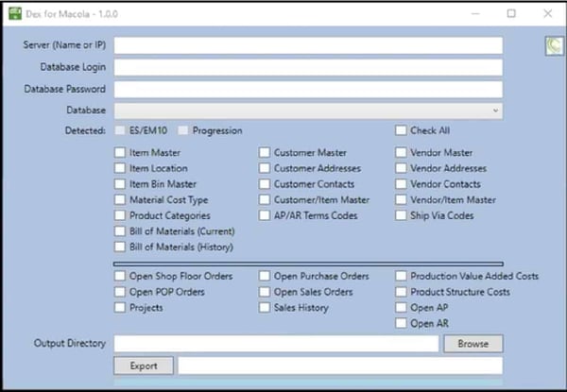Click the status field beside Export
The width and height of the screenshot is (567, 392).
pyautogui.click(x=340, y=366)
